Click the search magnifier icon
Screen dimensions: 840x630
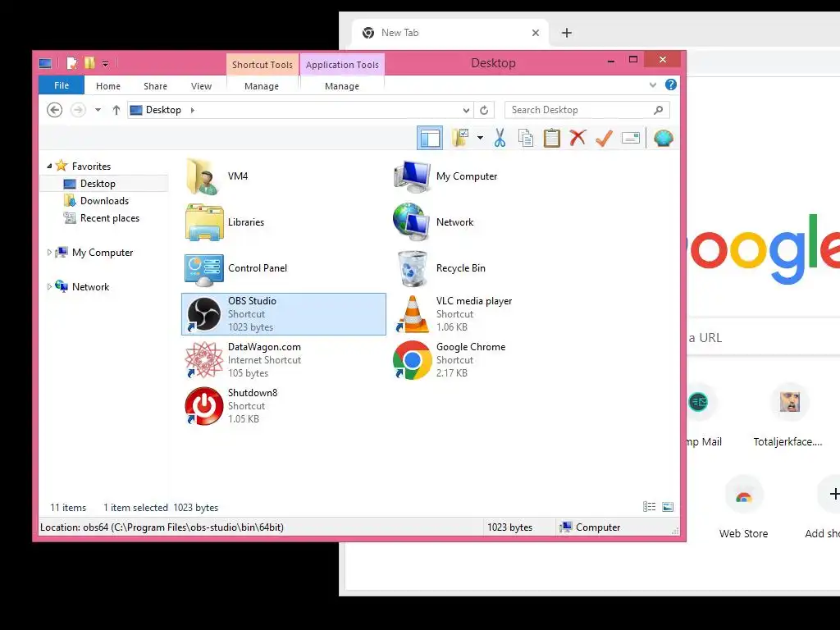[659, 110]
